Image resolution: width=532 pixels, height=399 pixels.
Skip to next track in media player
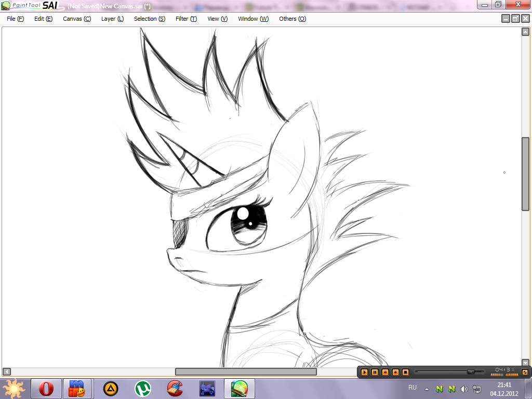click(395, 372)
